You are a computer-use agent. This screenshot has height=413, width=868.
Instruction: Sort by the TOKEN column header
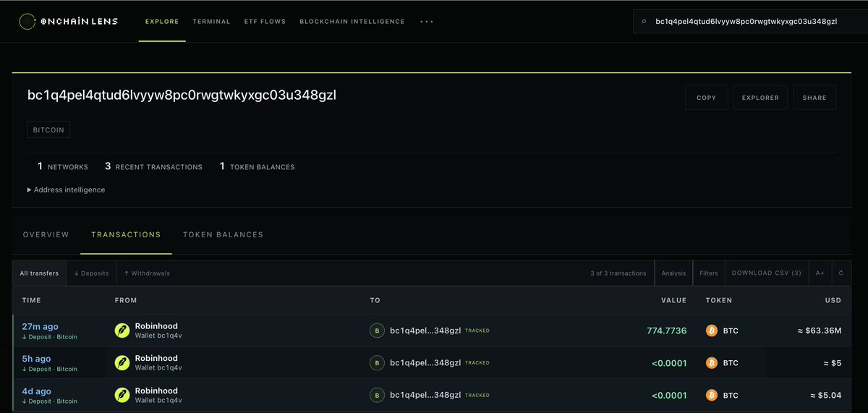pos(719,300)
